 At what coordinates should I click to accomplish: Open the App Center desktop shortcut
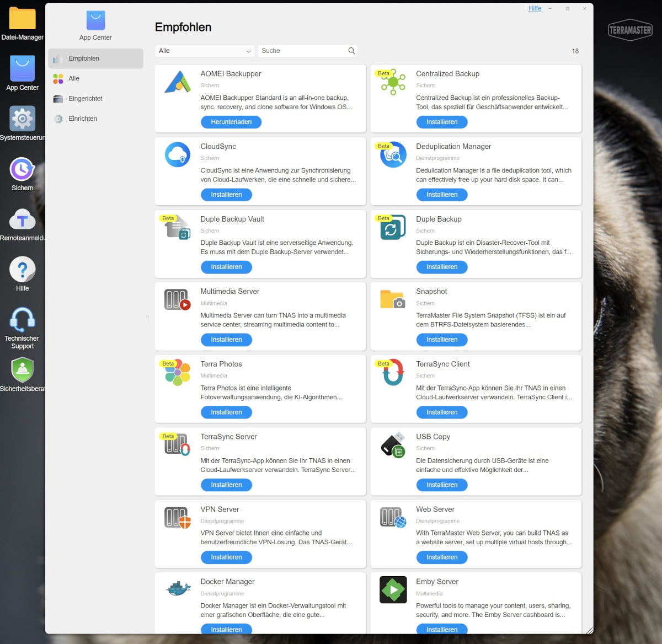23,69
